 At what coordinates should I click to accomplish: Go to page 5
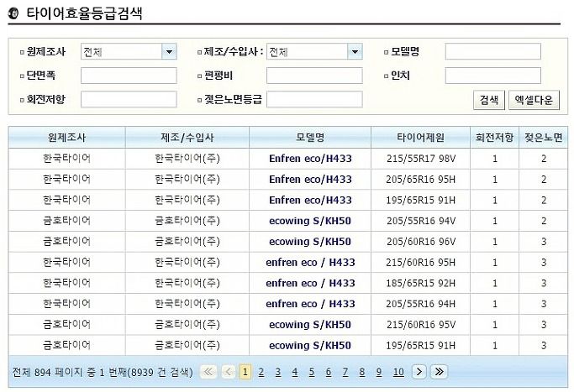click(312, 372)
